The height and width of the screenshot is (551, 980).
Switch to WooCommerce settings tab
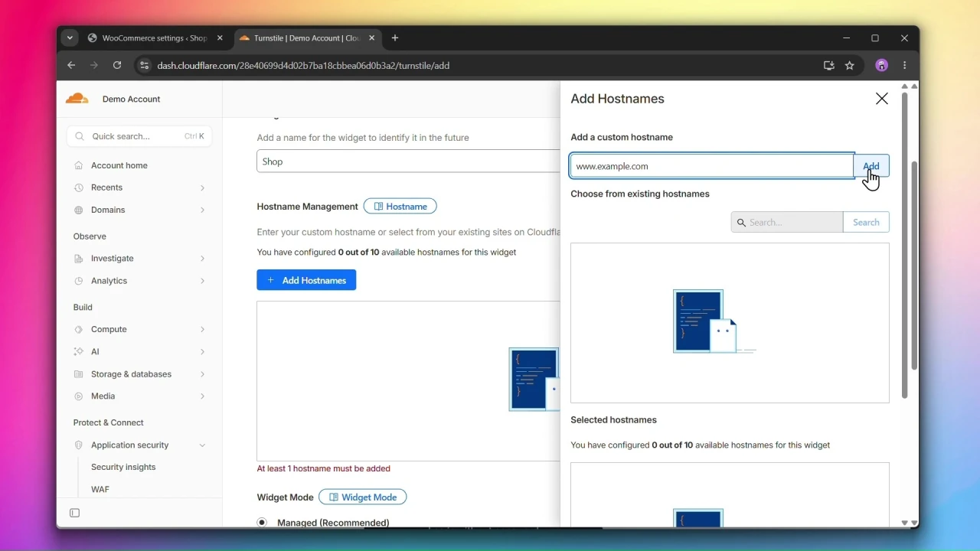pyautogui.click(x=155, y=38)
